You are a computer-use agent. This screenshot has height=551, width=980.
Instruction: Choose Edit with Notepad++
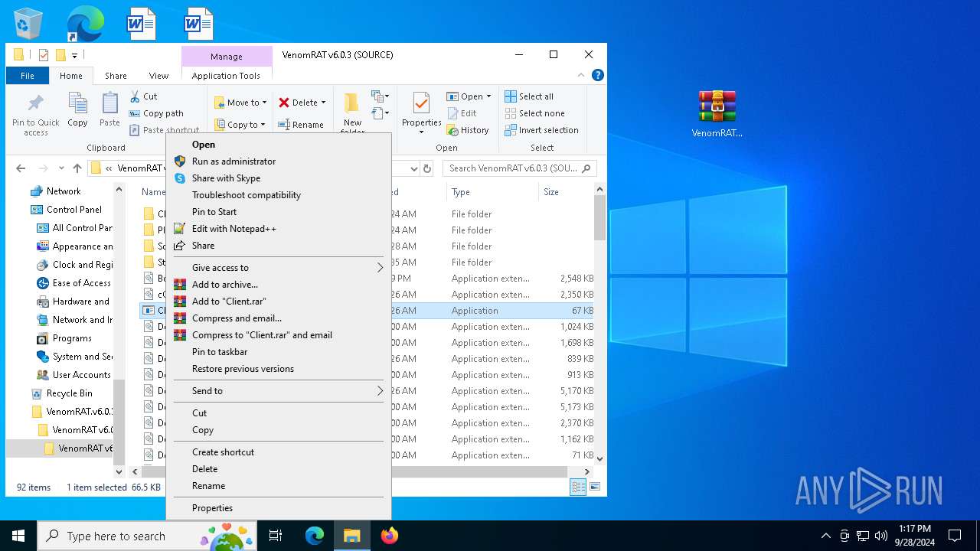click(279, 229)
